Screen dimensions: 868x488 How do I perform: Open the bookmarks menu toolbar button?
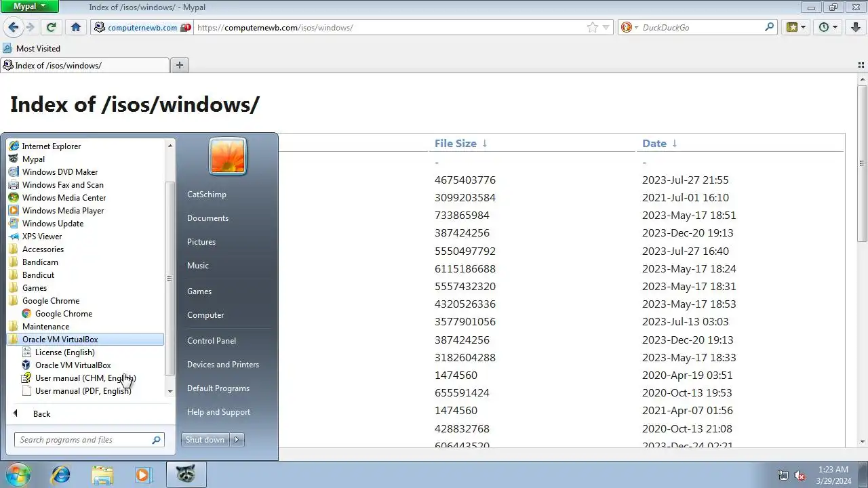[796, 27]
